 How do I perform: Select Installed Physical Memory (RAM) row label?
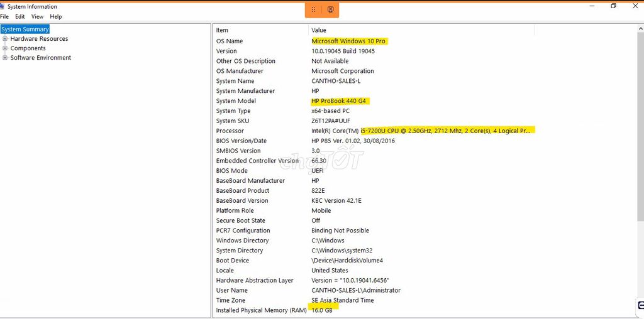pyautogui.click(x=261, y=310)
